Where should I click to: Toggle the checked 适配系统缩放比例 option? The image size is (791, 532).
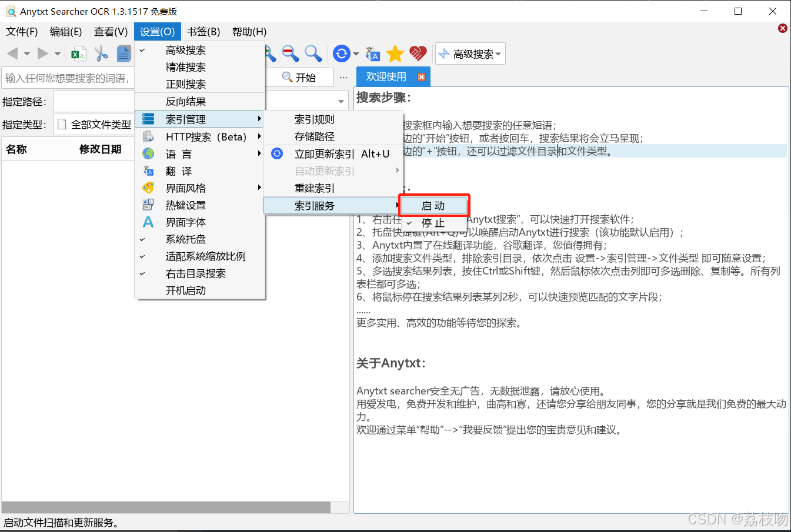pyautogui.click(x=200, y=256)
